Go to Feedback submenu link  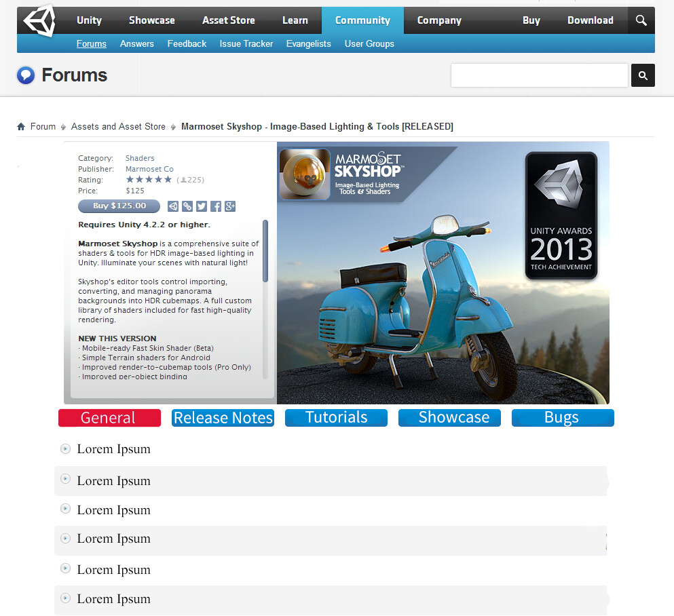coord(187,44)
